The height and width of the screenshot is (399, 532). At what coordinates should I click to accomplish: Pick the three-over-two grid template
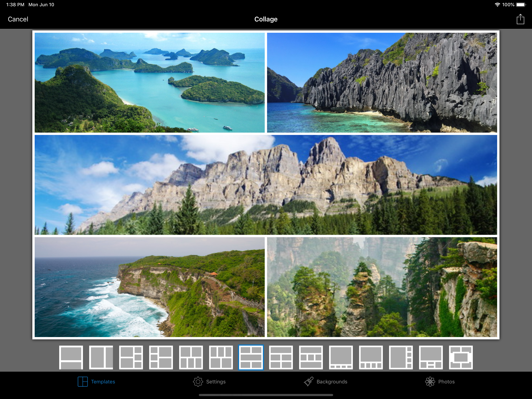click(x=221, y=357)
